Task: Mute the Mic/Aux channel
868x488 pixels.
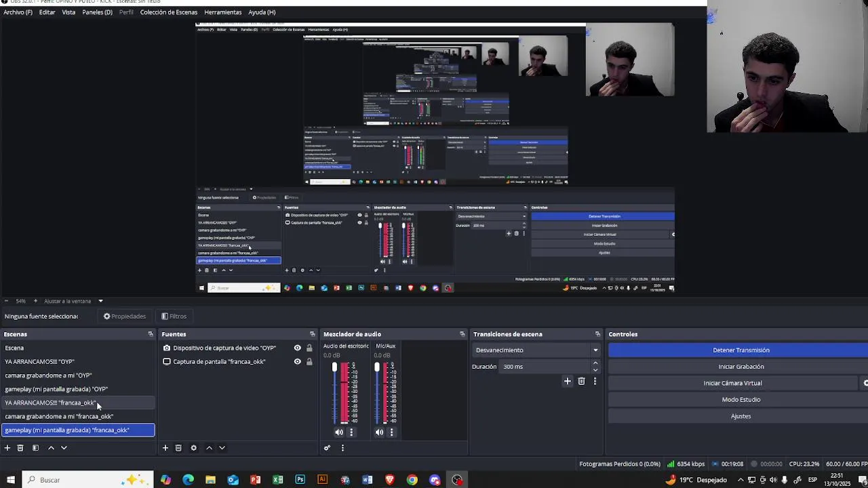Action: tap(379, 432)
